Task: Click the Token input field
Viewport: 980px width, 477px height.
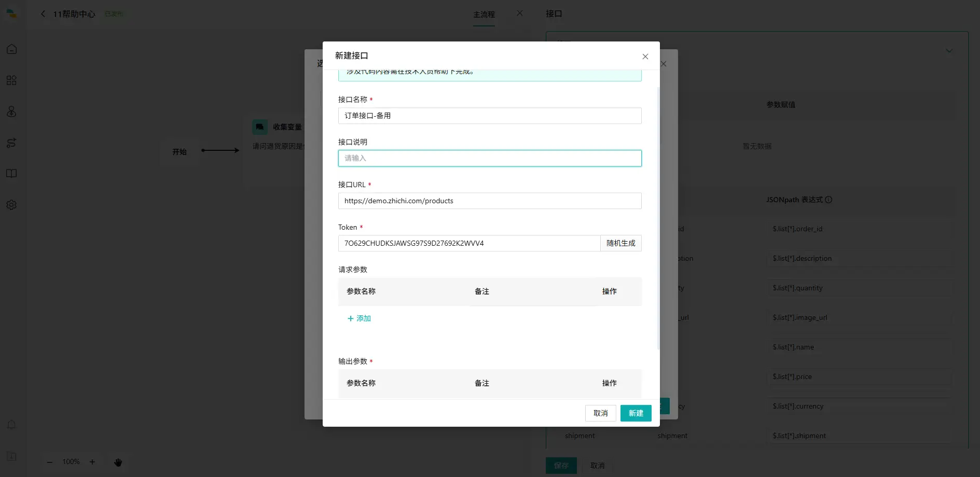Action: (469, 243)
